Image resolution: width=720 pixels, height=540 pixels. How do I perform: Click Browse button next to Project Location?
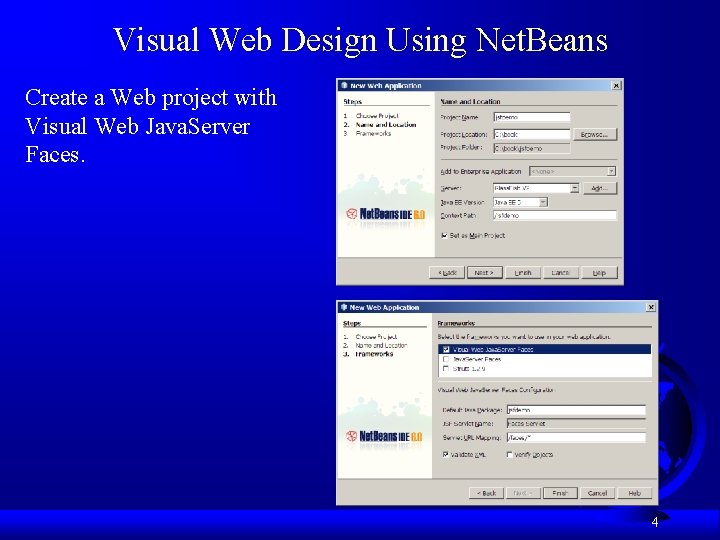(x=594, y=134)
